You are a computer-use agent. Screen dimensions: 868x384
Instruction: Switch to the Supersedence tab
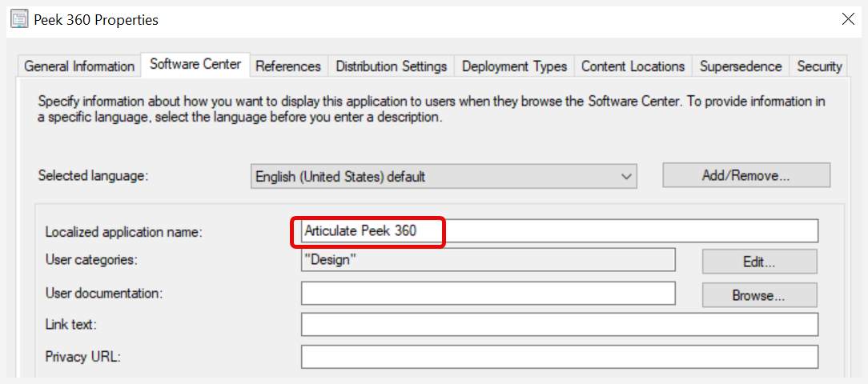tap(741, 66)
